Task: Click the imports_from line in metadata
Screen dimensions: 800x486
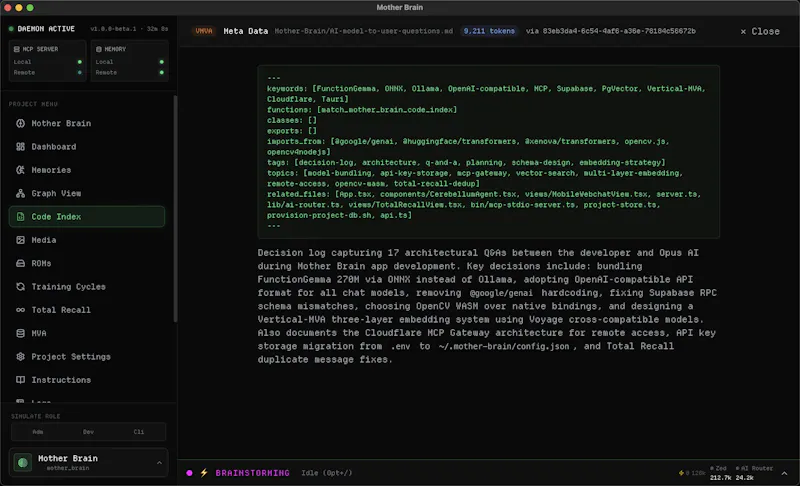Action: click(x=468, y=147)
